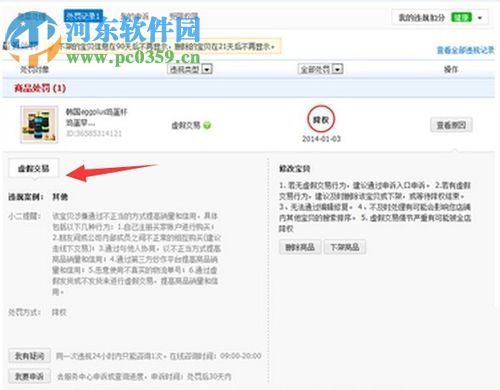Open the 全部处罚 dropdown
500x390 pixels.
click(320, 69)
